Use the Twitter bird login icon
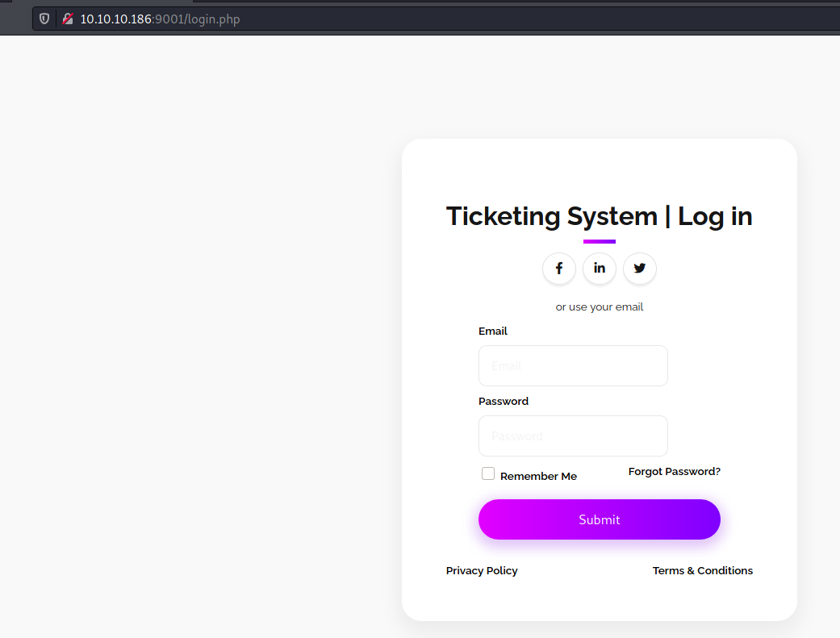The width and height of the screenshot is (840, 638). point(640,269)
